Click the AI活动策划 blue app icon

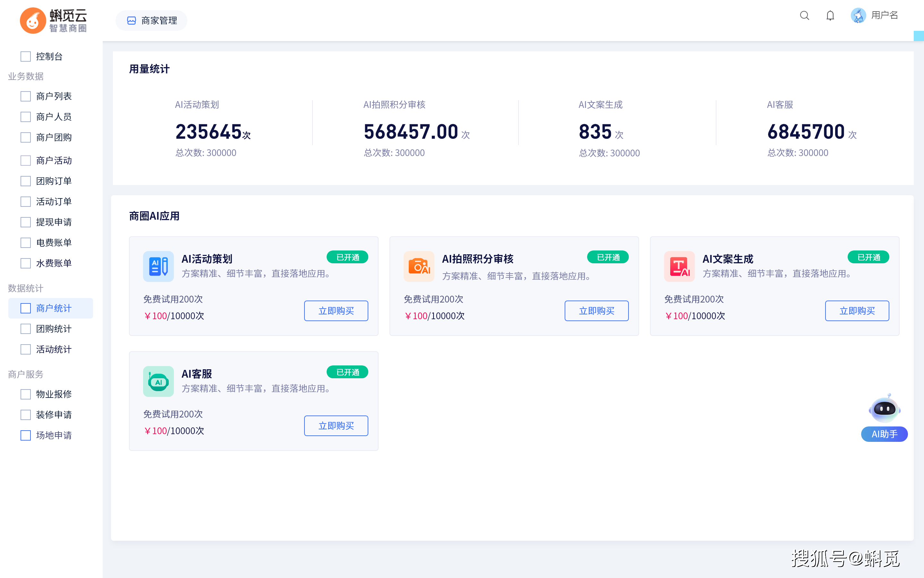pyautogui.click(x=158, y=267)
